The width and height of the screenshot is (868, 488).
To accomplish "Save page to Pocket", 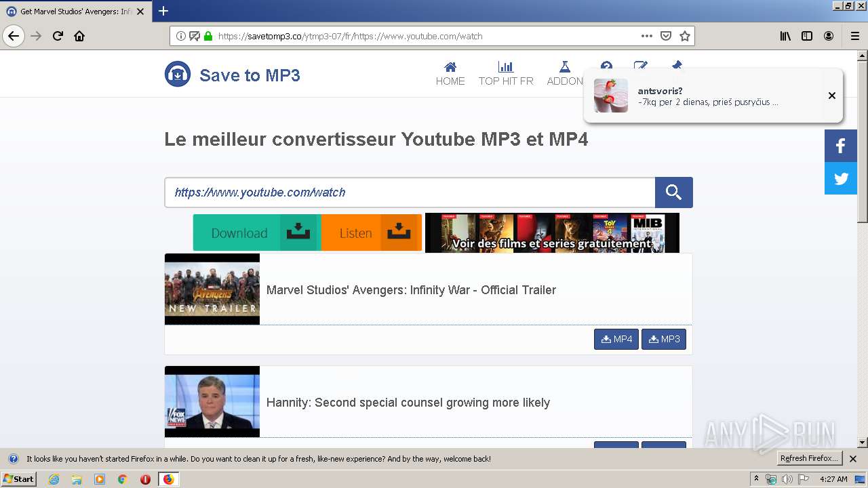I will (x=666, y=36).
